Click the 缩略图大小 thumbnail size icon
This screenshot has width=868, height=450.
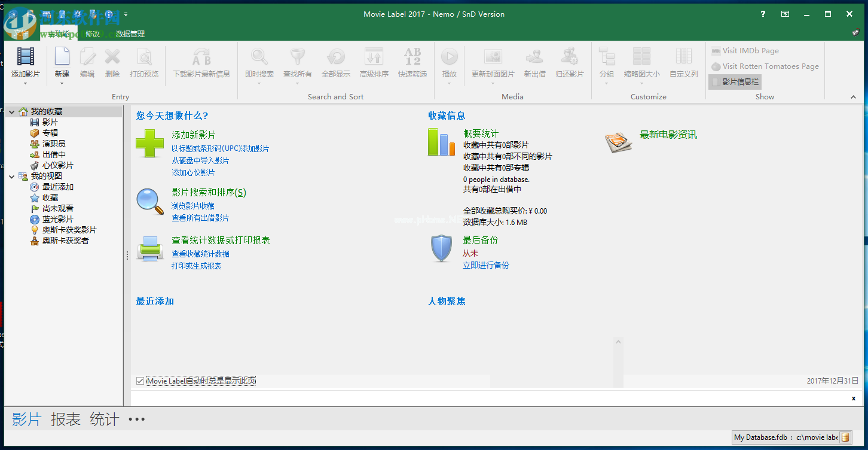click(641, 57)
